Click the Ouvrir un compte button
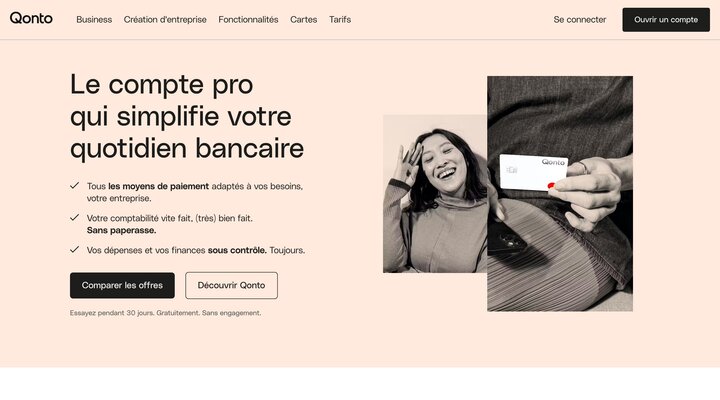Screen dimensions: 720x400 (x=666, y=20)
